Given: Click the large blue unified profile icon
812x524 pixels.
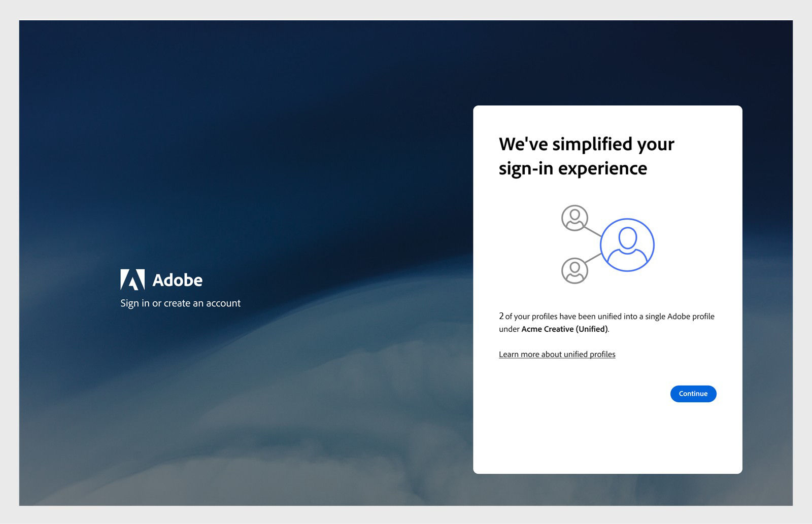Looking at the screenshot, I should pos(627,245).
